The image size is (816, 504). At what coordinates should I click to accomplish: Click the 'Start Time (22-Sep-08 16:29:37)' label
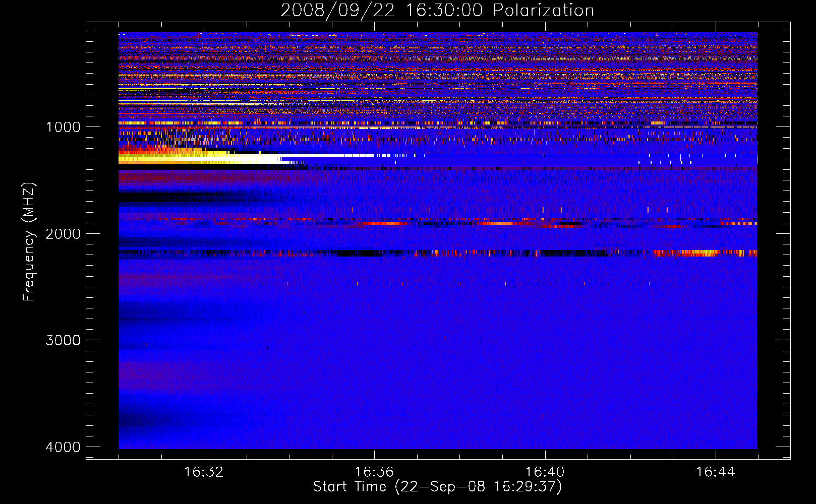(437, 487)
